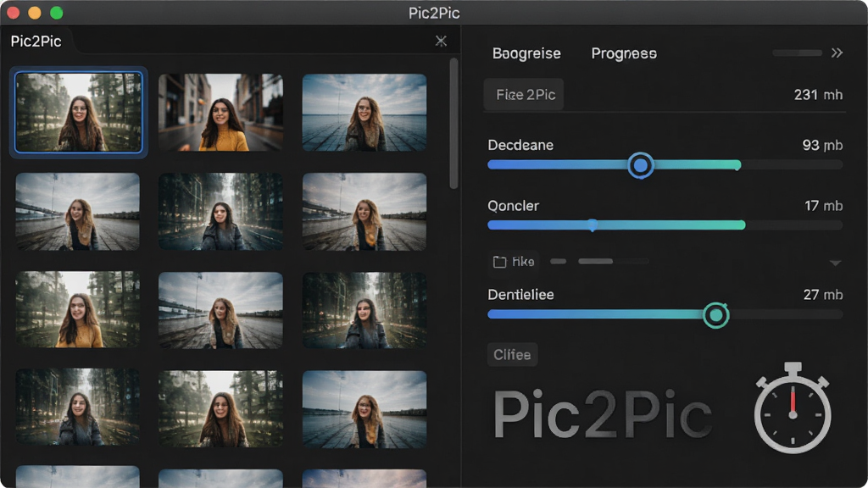
Task: Click the double chevron expand icon
Action: tap(837, 53)
